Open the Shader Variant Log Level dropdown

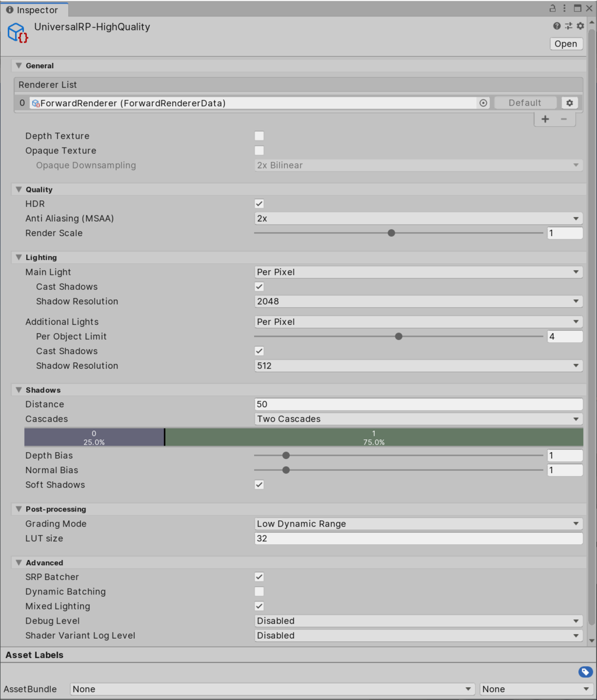tap(419, 635)
